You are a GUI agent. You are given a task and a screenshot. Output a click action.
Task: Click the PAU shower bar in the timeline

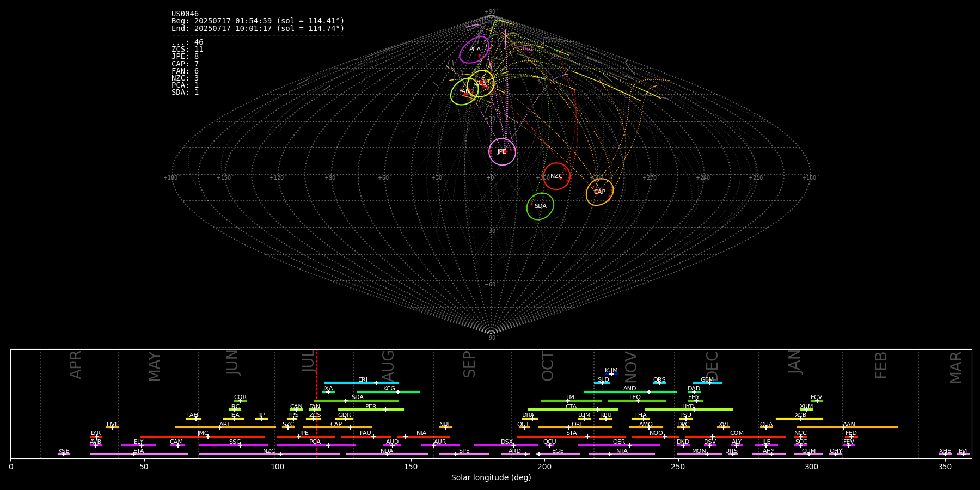click(365, 436)
